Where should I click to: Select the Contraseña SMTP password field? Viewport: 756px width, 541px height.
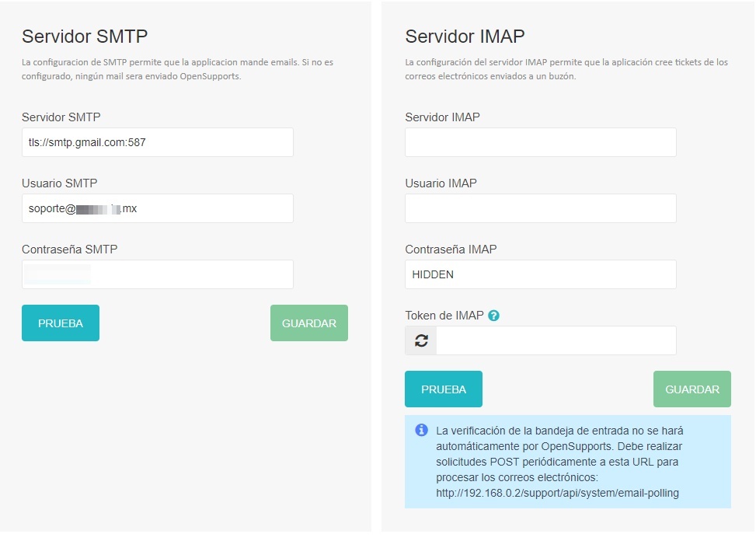pos(157,274)
